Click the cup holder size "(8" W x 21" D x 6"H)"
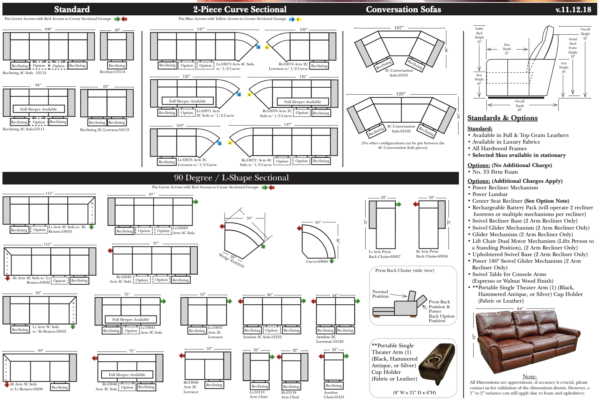 tap(414, 393)
